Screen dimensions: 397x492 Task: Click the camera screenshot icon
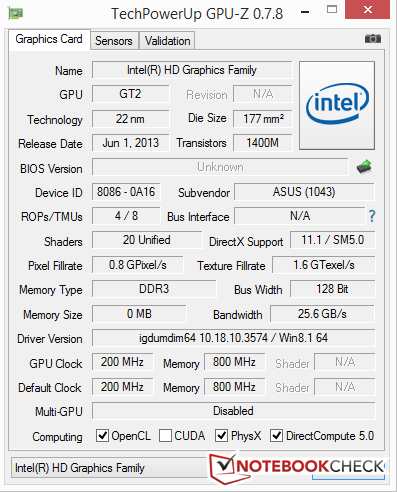pos(373,39)
